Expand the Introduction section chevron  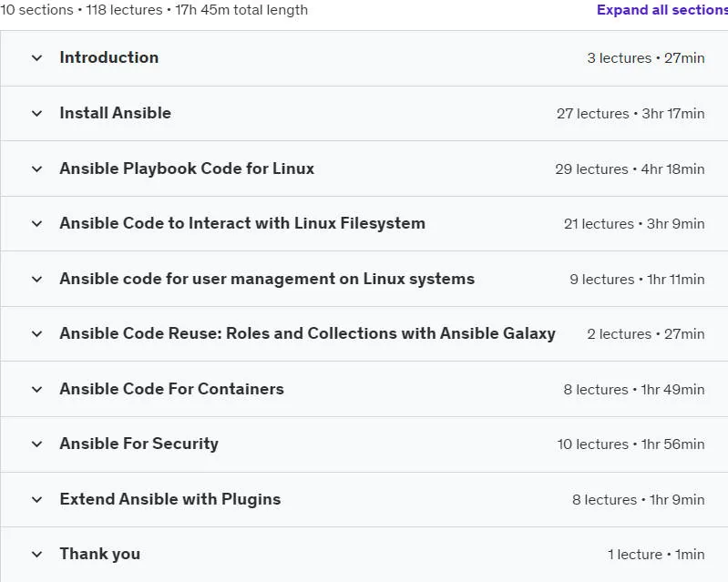pyautogui.click(x=36, y=58)
